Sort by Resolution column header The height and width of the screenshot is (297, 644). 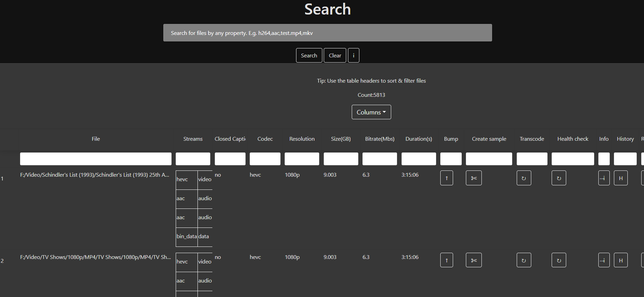point(302,139)
